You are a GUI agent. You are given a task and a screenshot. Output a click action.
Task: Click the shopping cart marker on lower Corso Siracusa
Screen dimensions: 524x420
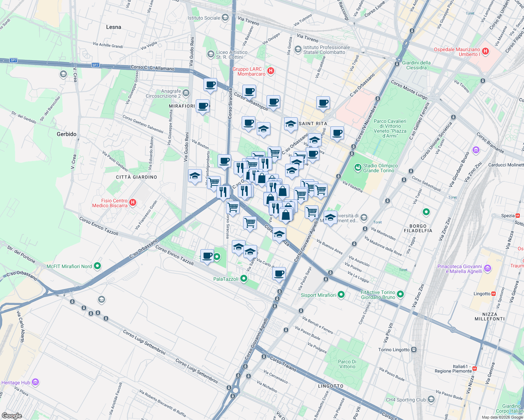233,208
